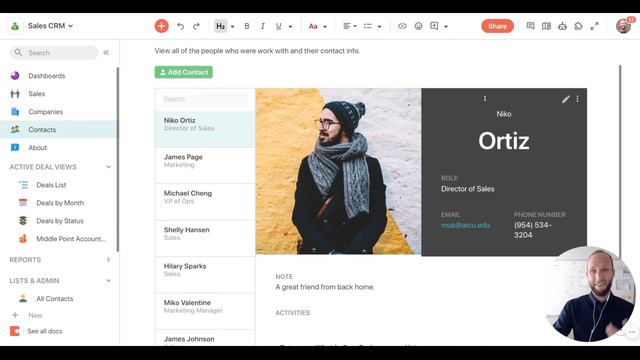Image resolution: width=640 pixels, height=360 pixels.
Task: Open the text color dropdown arrow
Action: (325, 27)
